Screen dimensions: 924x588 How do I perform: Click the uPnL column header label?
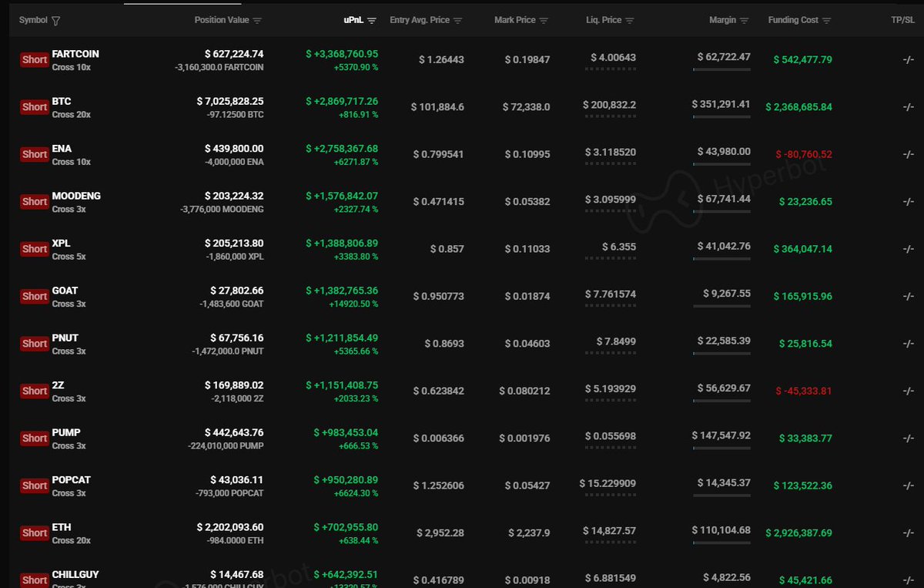coord(353,21)
